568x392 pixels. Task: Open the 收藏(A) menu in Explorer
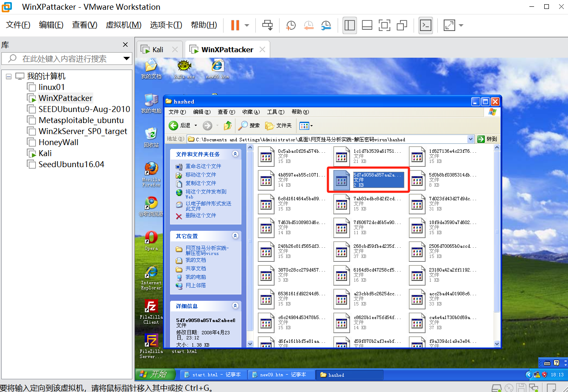[251, 112]
